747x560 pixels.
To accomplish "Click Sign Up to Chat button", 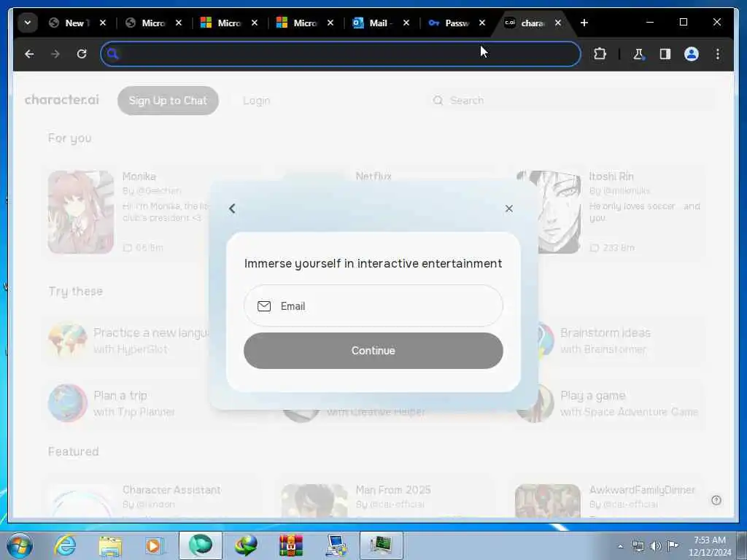I will click(x=168, y=101).
